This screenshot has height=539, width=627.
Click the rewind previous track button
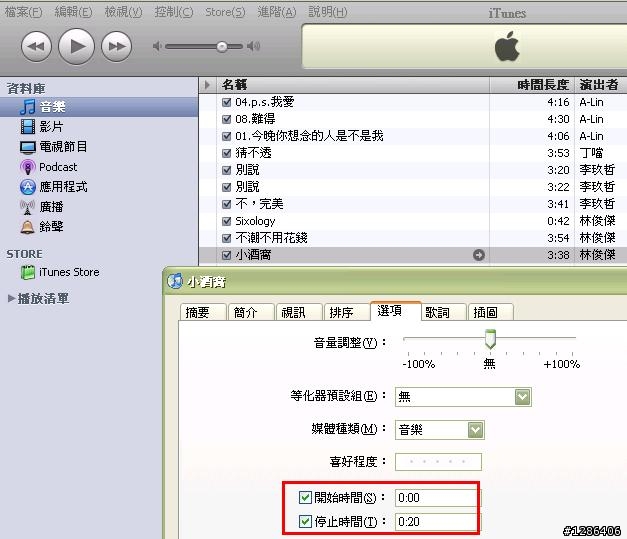[x=36, y=46]
